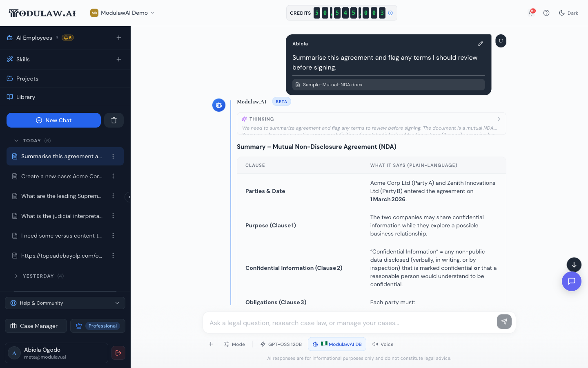Open AI Employees section
This screenshot has width=588, height=368.
point(34,38)
